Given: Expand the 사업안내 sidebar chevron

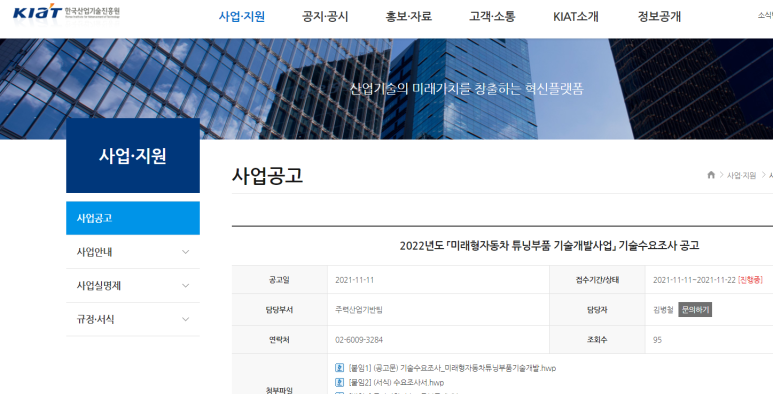Looking at the screenshot, I should [185, 252].
